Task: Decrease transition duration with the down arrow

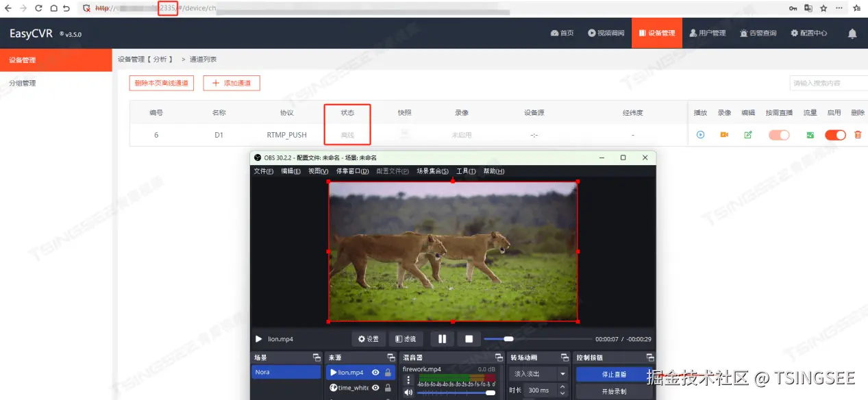Action: 562,394
